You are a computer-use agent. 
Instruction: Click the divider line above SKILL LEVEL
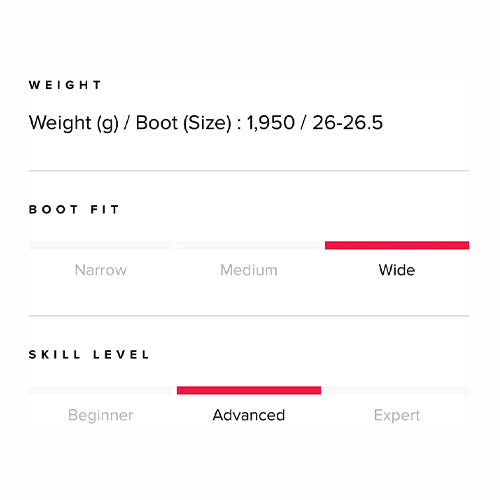click(x=249, y=315)
